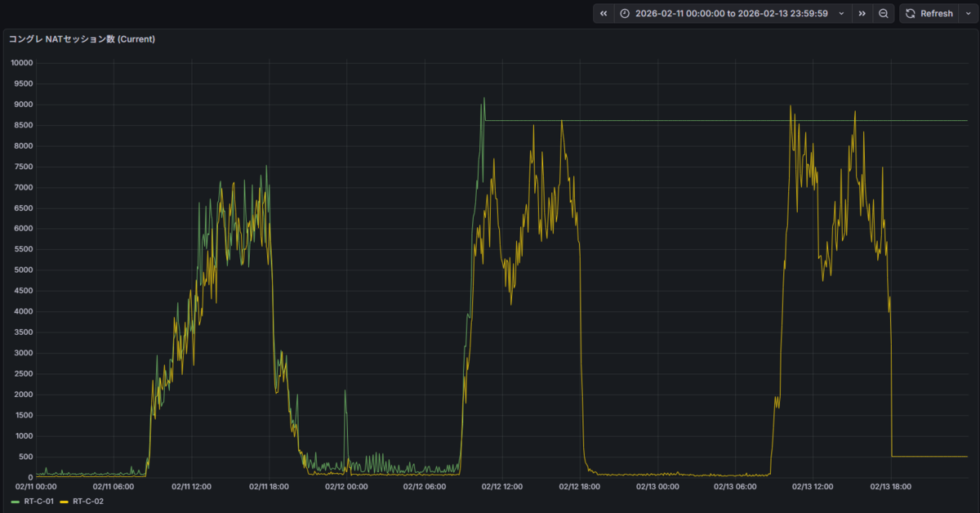The height and width of the screenshot is (513, 980).
Task: Click the 02/13 12:00 x-axis label
Action: (x=813, y=486)
